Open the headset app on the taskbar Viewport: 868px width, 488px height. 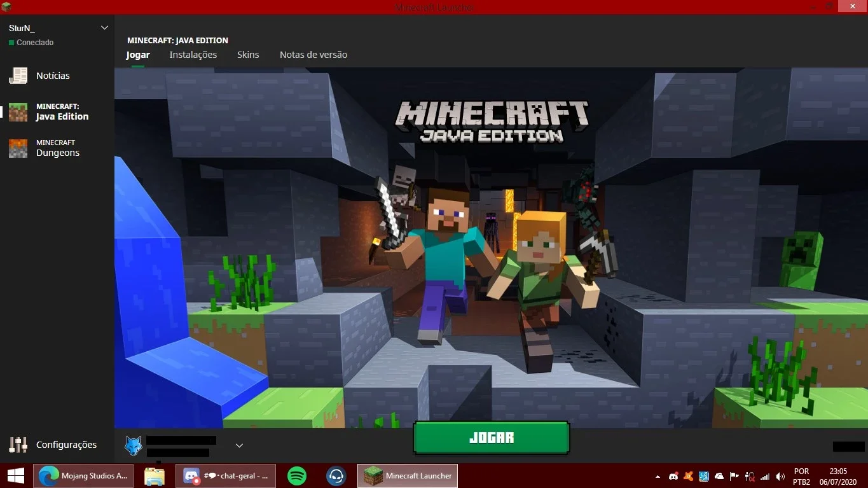(x=336, y=476)
